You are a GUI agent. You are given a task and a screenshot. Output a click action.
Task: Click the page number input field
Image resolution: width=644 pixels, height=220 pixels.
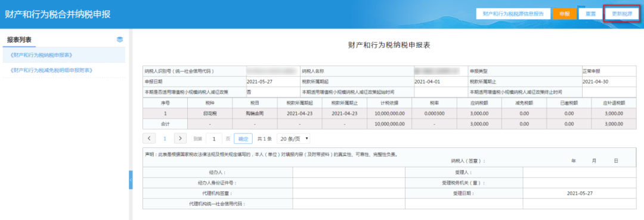click(x=214, y=139)
